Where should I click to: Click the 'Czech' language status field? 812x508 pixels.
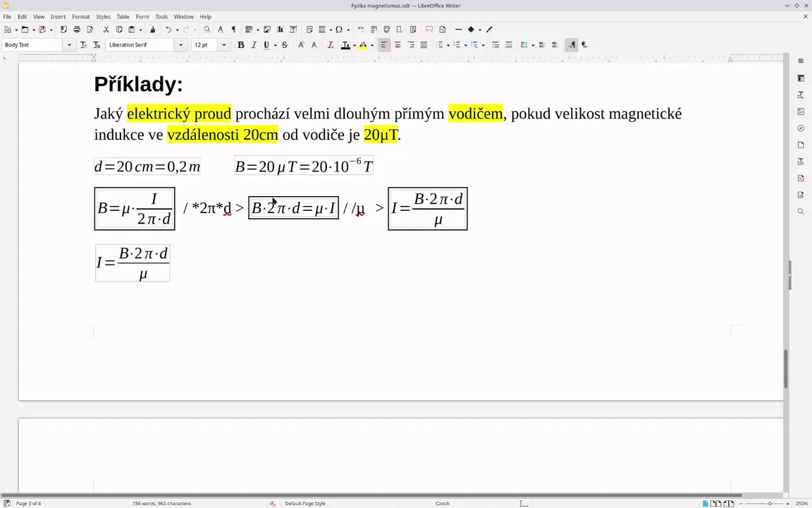(x=442, y=503)
